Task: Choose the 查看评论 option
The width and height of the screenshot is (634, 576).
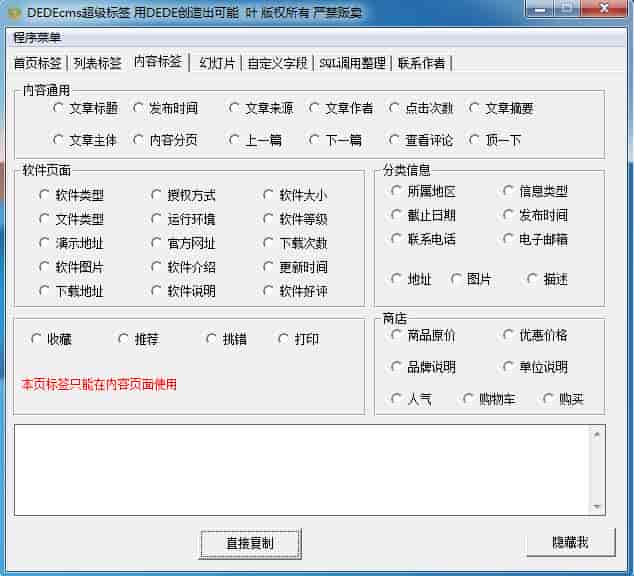Action: click(421, 140)
